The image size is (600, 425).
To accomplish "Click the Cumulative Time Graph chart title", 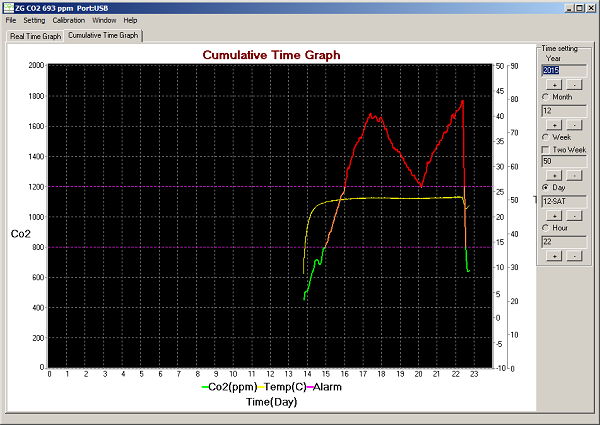I will point(271,55).
